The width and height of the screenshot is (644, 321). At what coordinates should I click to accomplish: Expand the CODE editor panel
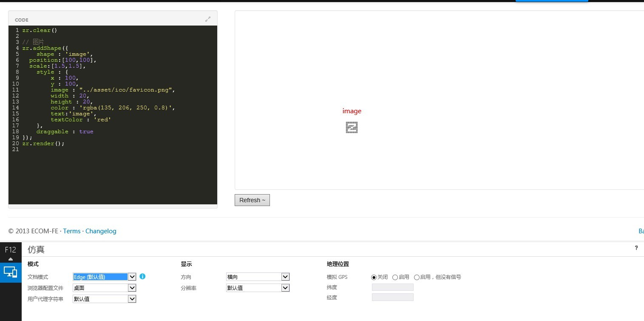(208, 19)
